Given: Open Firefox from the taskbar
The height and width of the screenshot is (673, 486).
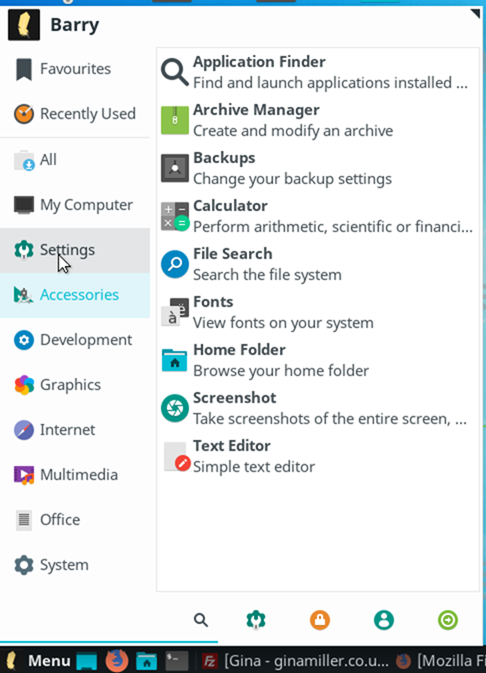Looking at the screenshot, I should tap(117, 661).
